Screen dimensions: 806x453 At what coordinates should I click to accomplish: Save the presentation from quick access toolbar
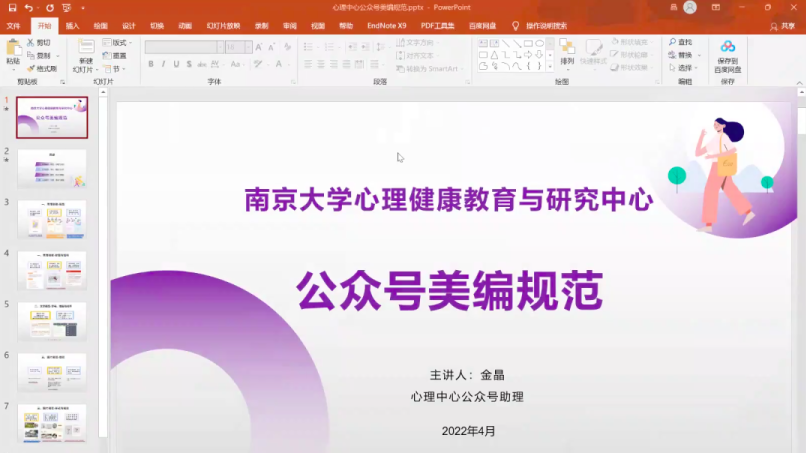[12, 8]
